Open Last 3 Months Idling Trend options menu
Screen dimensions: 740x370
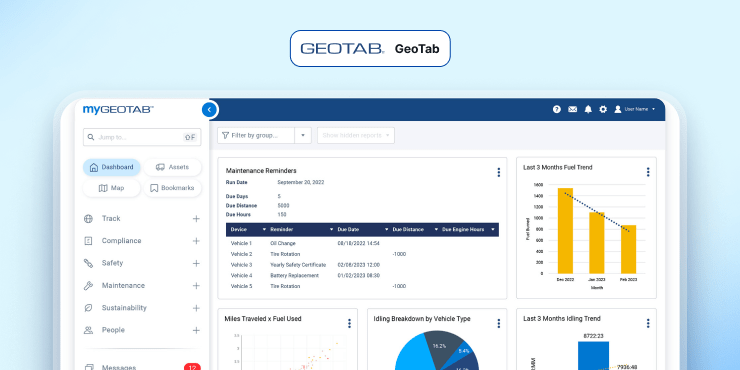pyautogui.click(x=648, y=323)
